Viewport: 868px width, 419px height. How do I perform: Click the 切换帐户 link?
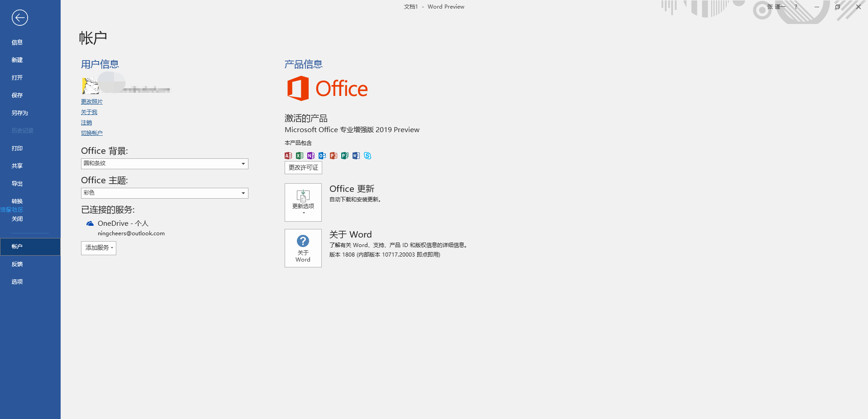(92, 133)
